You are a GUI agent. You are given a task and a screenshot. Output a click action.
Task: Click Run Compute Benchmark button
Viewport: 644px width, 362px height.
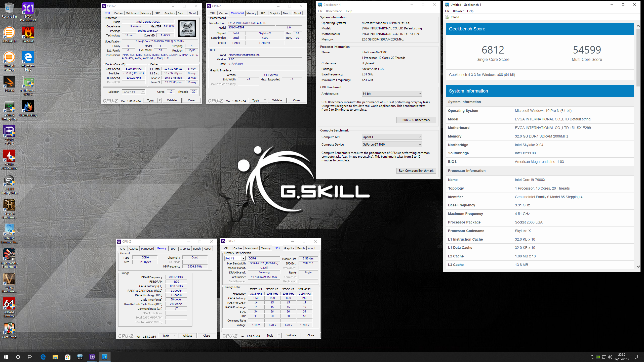coord(416,171)
